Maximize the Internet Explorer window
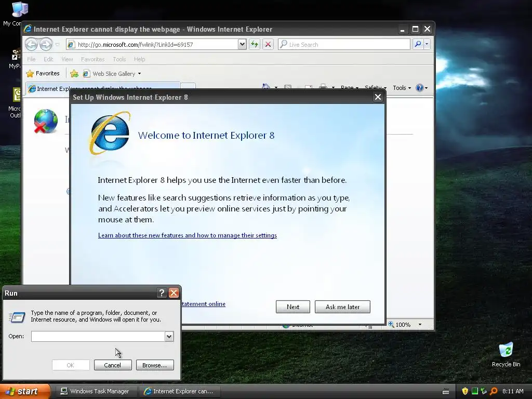The image size is (532, 399). pyautogui.click(x=415, y=29)
